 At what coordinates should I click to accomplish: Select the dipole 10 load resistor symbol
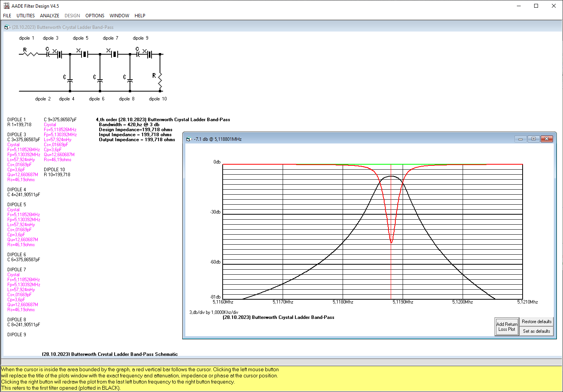(x=160, y=80)
